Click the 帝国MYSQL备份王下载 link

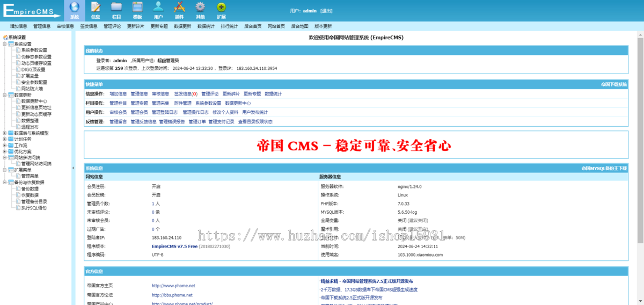(605, 168)
